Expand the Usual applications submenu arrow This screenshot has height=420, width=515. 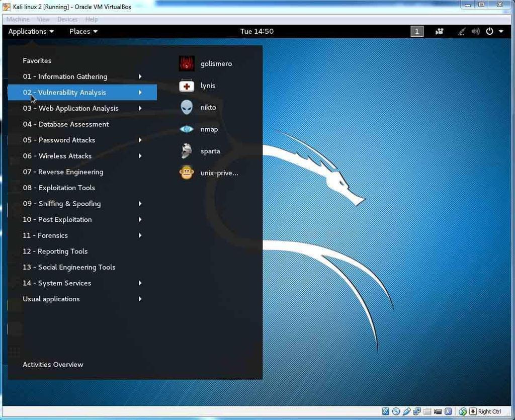pos(140,299)
